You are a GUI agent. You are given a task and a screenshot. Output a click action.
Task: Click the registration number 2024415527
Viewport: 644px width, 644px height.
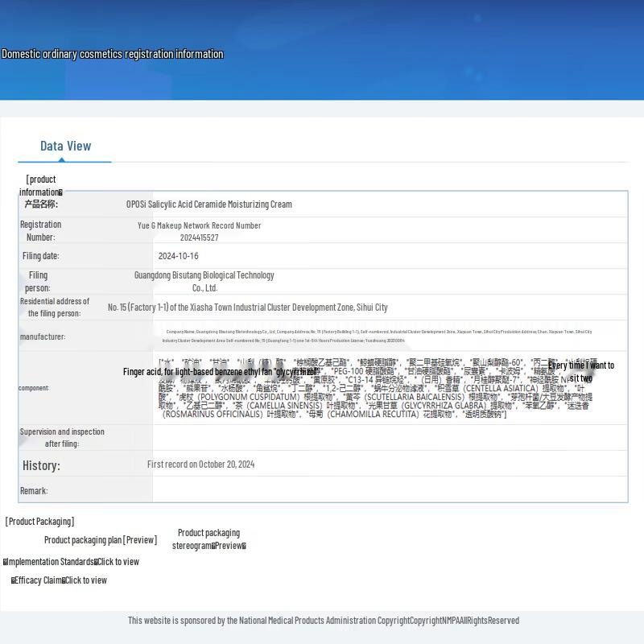click(x=199, y=237)
